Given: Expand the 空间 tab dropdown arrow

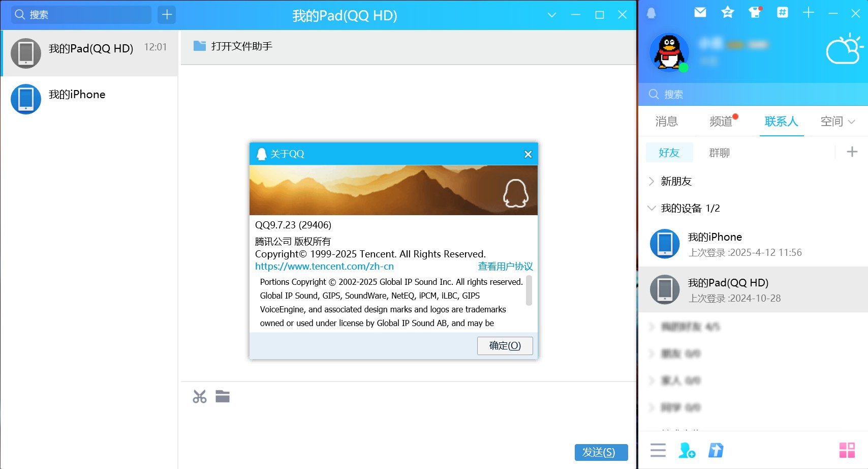Looking at the screenshot, I should 852,122.
